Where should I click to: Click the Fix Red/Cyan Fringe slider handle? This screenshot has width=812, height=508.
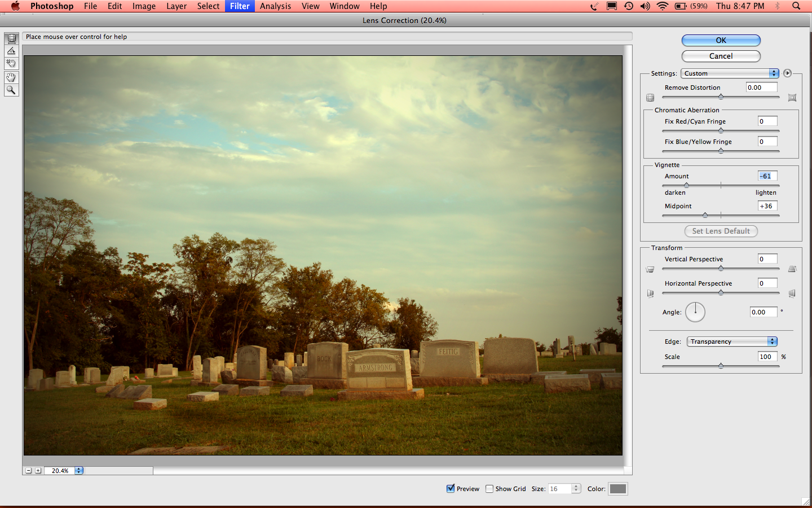721,130
